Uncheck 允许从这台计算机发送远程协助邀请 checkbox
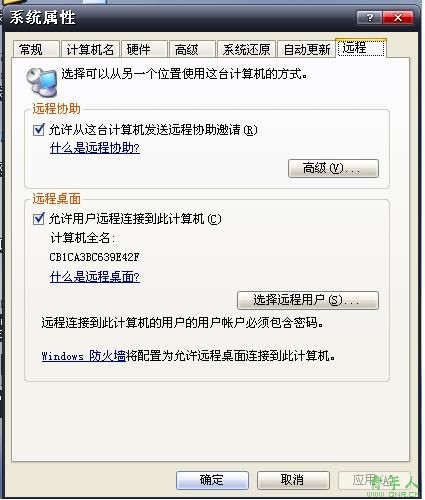Viewport: 425px width, 500px height. pos(39,130)
